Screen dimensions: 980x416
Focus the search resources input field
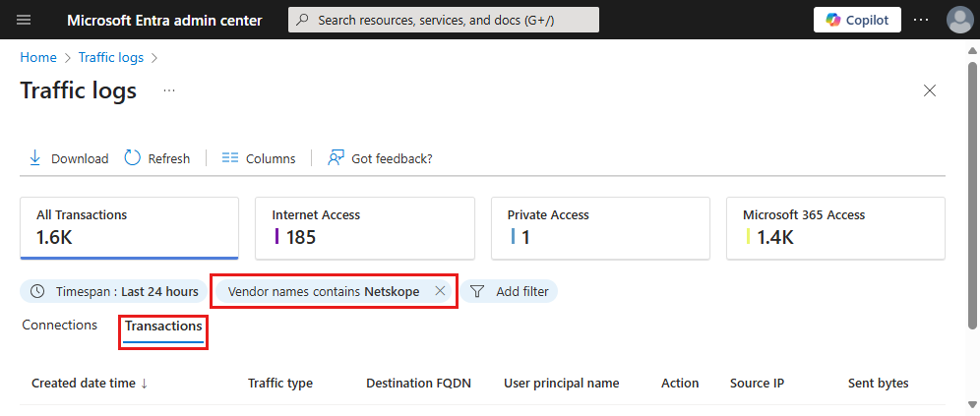click(x=444, y=20)
